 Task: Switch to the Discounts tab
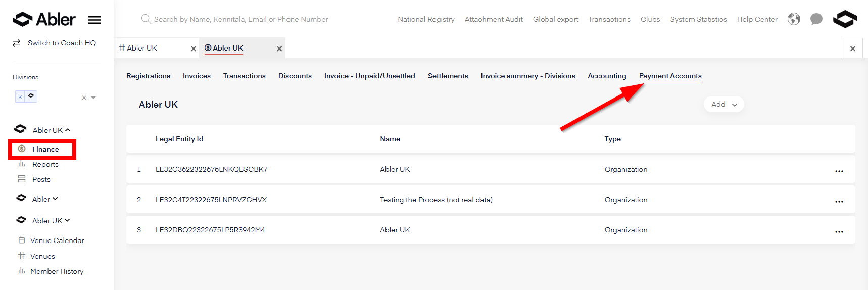(295, 76)
